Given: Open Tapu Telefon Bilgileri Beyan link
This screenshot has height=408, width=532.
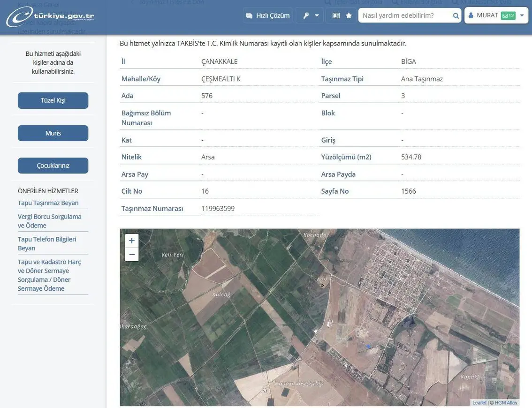Looking at the screenshot, I should point(47,243).
